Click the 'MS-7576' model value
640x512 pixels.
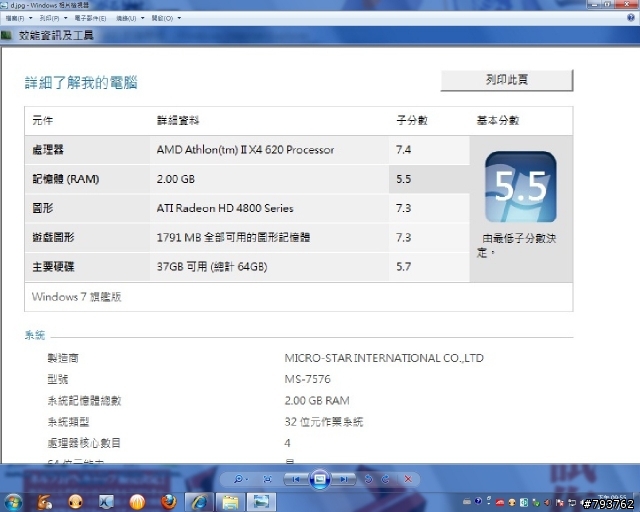307,379
